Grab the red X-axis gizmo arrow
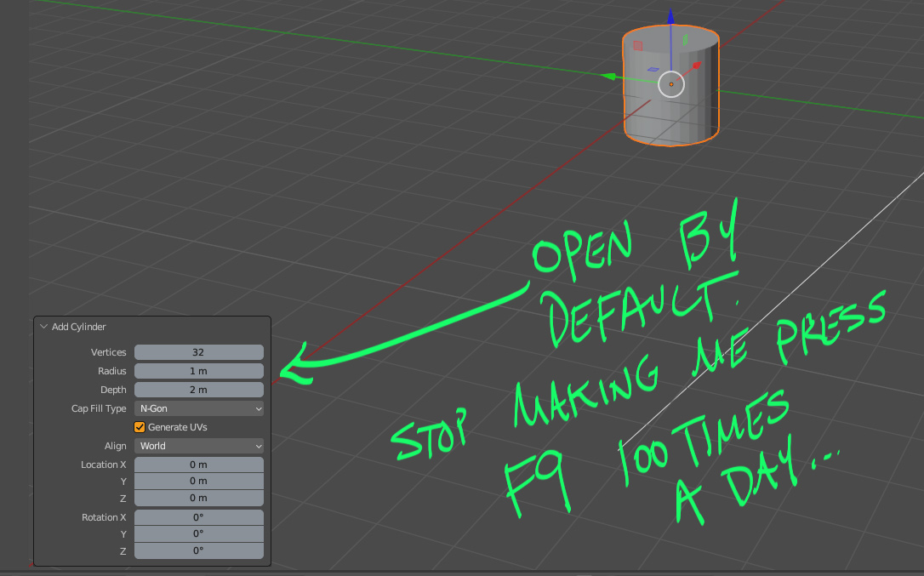This screenshot has width=924, height=576. point(697,66)
